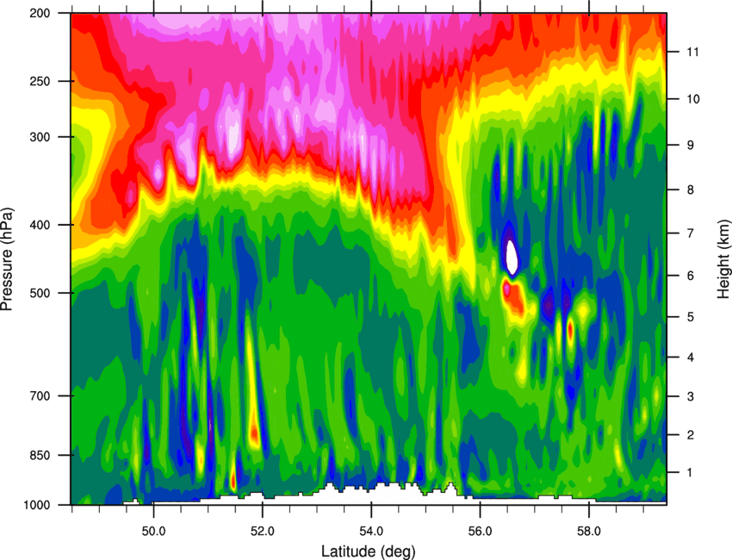Select the 850 pressure tick label
Image resolution: width=732 pixels, height=560 pixels.
40,455
